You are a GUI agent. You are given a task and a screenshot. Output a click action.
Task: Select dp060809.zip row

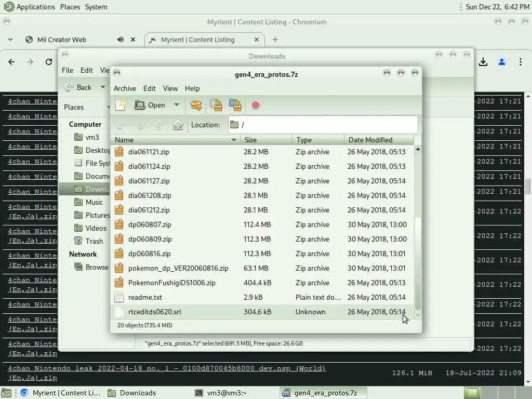tap(262, 239)
